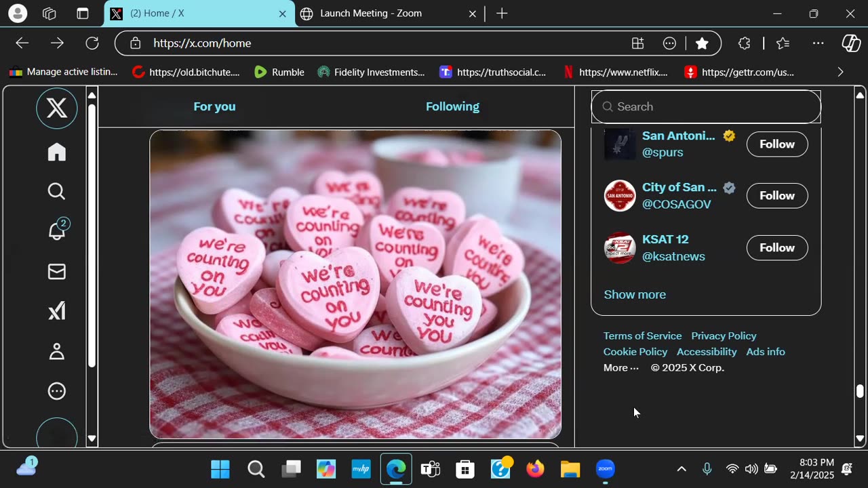Open the tab actions menu icon

click(x=83, y=14)
